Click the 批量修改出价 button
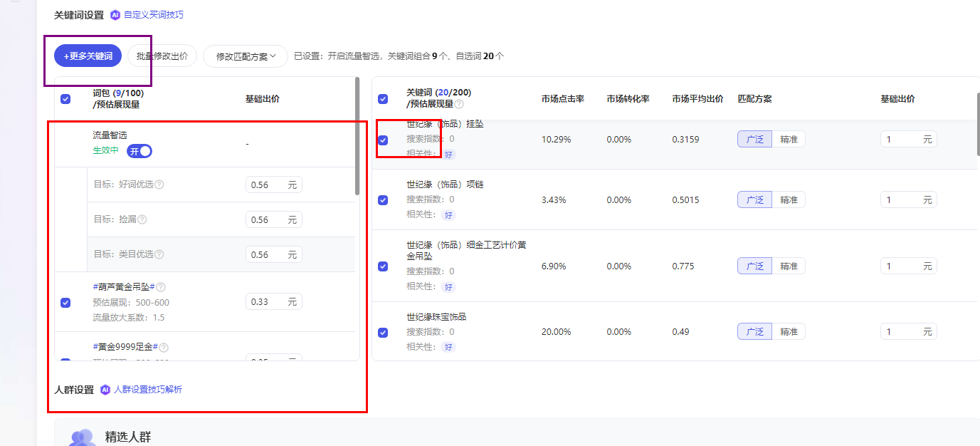This screenshot has height=446, width=980. click(162, 56)
